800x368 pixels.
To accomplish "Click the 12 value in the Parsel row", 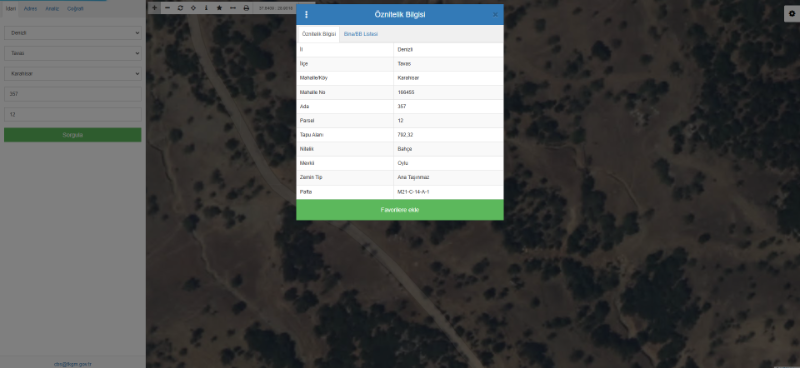I will 400,121.
